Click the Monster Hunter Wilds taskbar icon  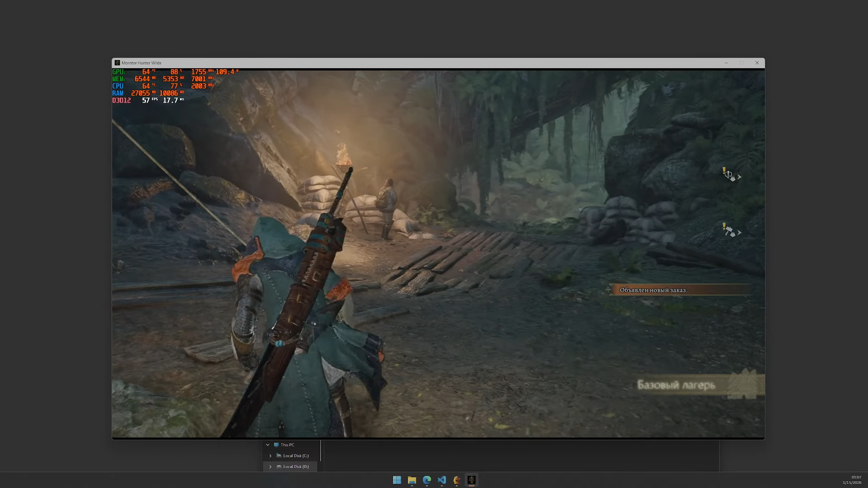pyautogui.click(x=472, y=480)
